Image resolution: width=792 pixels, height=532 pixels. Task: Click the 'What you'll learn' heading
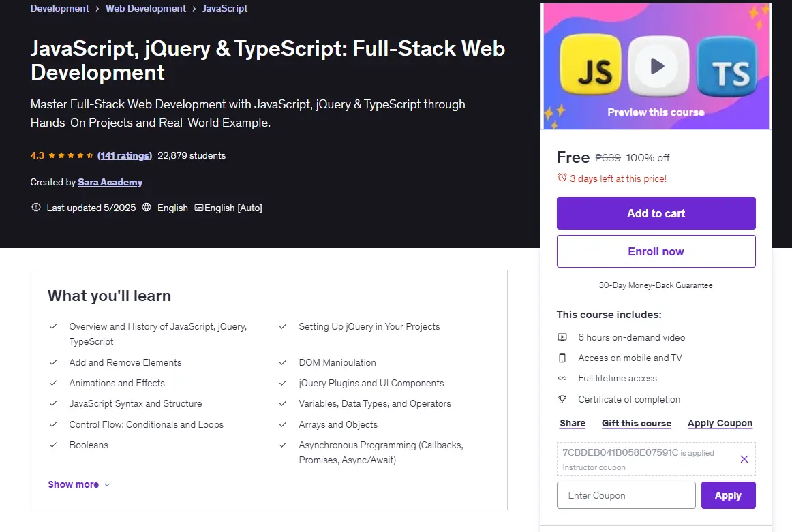click(109, 296)
